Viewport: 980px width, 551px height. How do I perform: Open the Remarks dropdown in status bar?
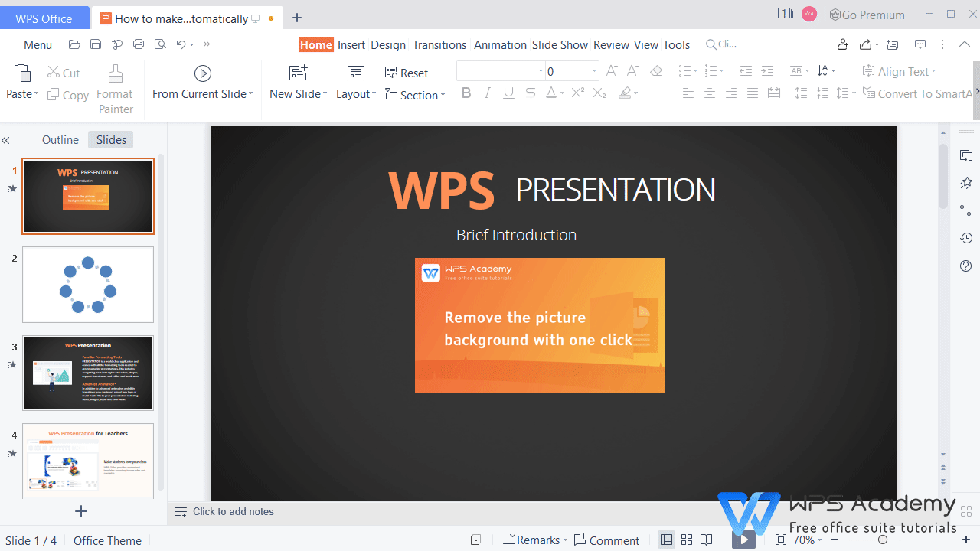coord(565,540)
